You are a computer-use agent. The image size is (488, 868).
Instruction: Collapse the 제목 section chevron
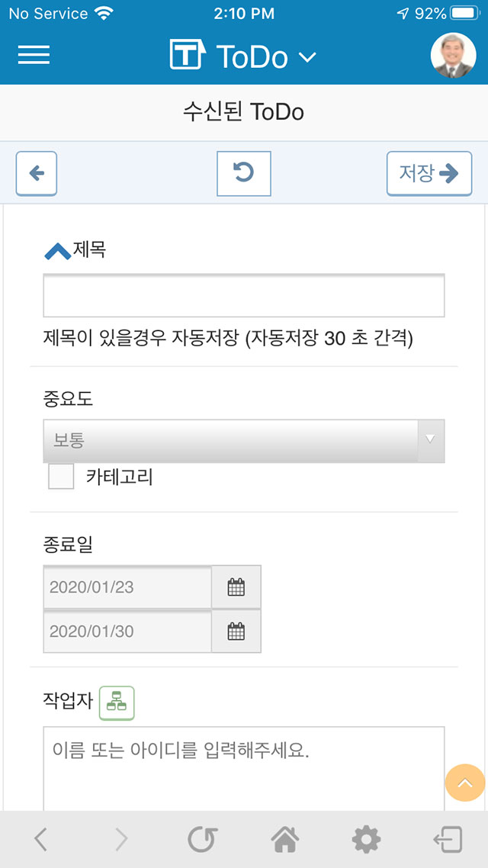pyautogui.click(x=57, y=252)
